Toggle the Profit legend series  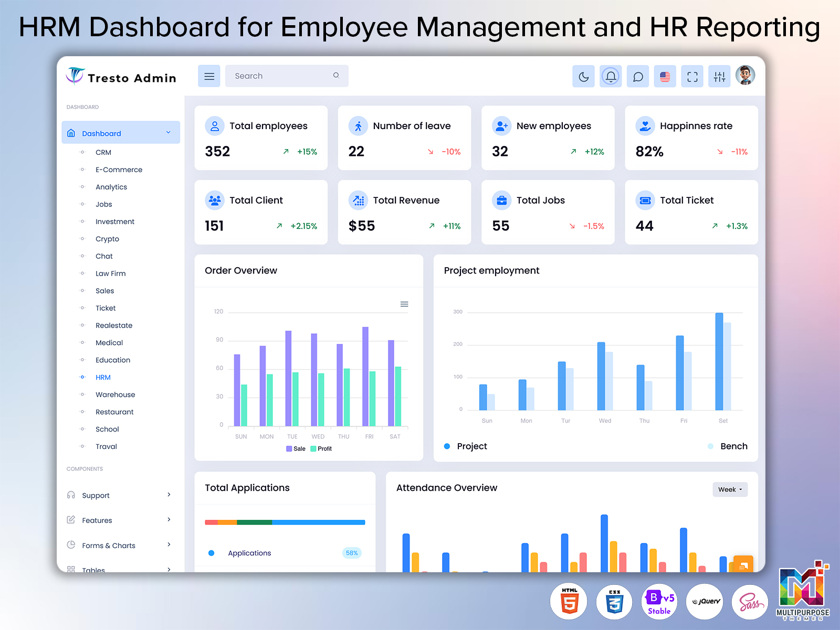321,449
